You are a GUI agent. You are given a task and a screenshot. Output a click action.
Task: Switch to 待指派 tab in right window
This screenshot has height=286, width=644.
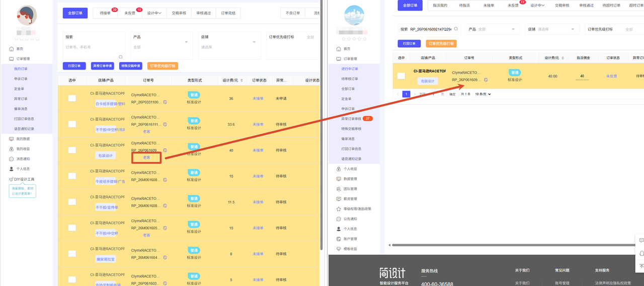point(464,5)
